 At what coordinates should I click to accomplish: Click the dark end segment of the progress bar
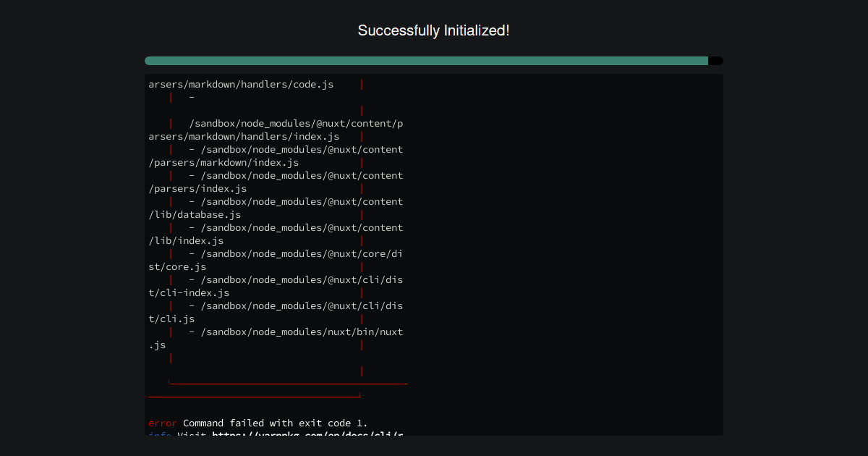tap(715, 61)
